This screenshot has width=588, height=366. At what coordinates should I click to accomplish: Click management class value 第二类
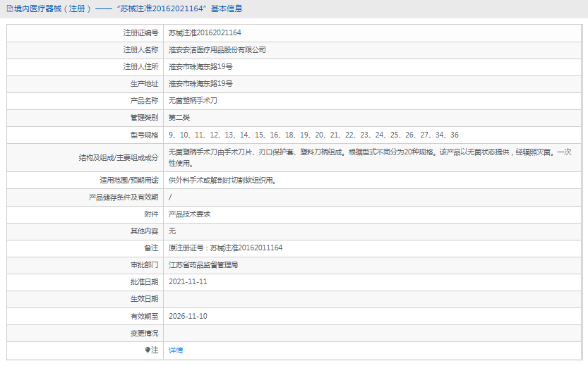[179, 118]
